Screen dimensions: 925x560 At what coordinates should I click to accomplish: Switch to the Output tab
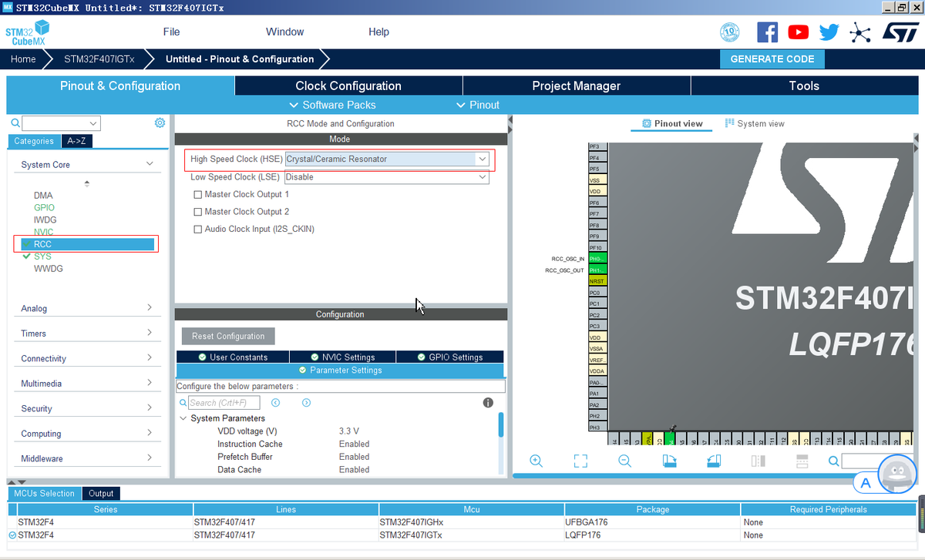coord(101,494)
